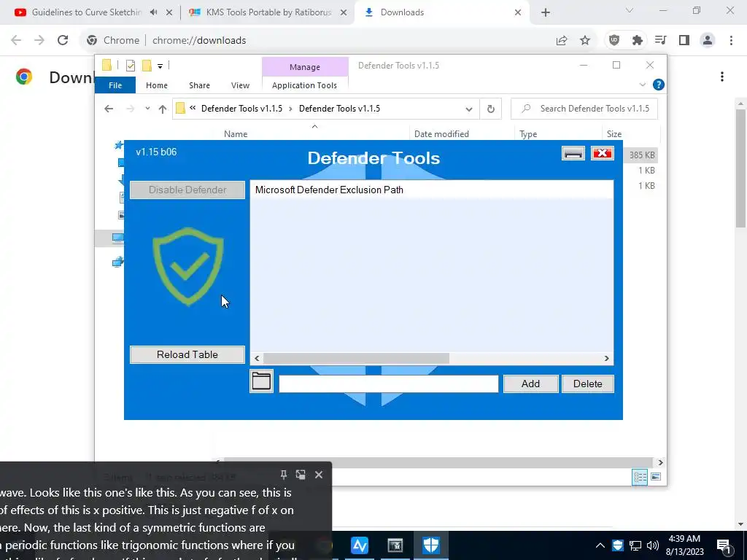Click the Manage contextual tab
The height and width of the screenshot is (560, 747).
click(x=305, y=67)
